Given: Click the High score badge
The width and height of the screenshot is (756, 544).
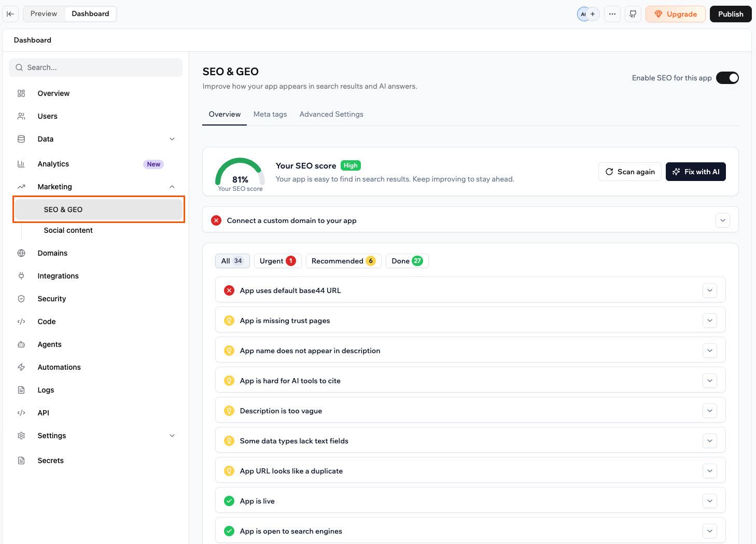Looking at the screenshot, I should pos(351,165).
